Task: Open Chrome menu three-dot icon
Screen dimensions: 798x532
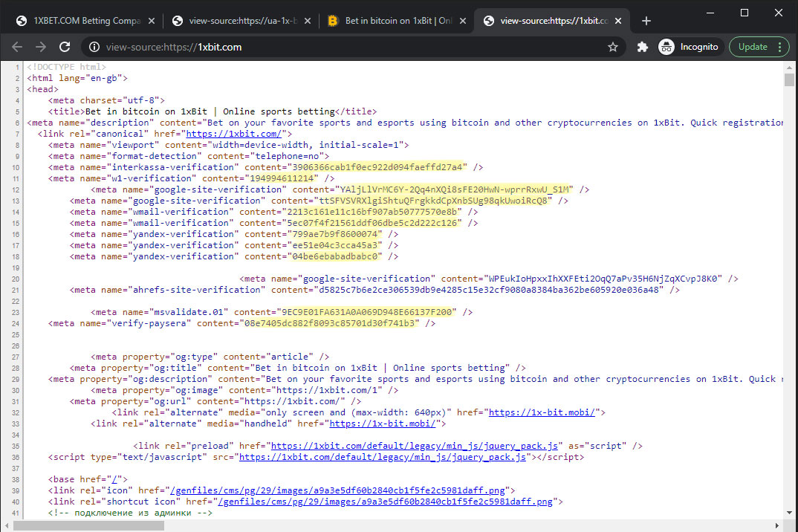Action: point(779,47)
